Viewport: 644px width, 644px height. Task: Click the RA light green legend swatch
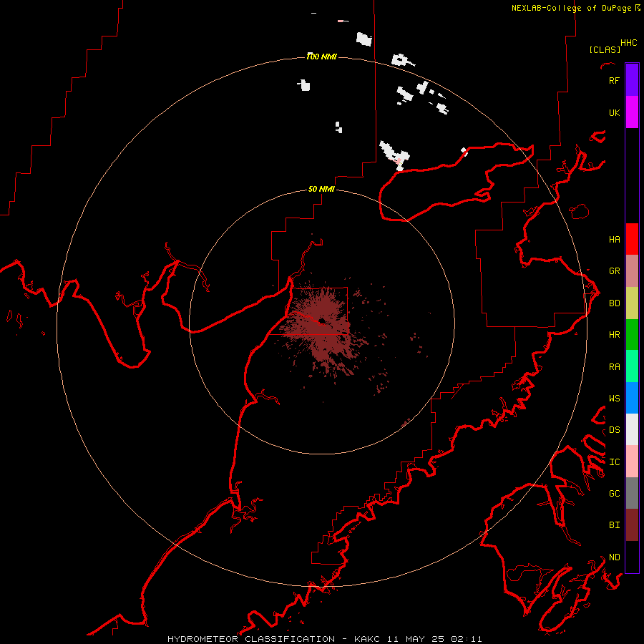click(632, 366)
